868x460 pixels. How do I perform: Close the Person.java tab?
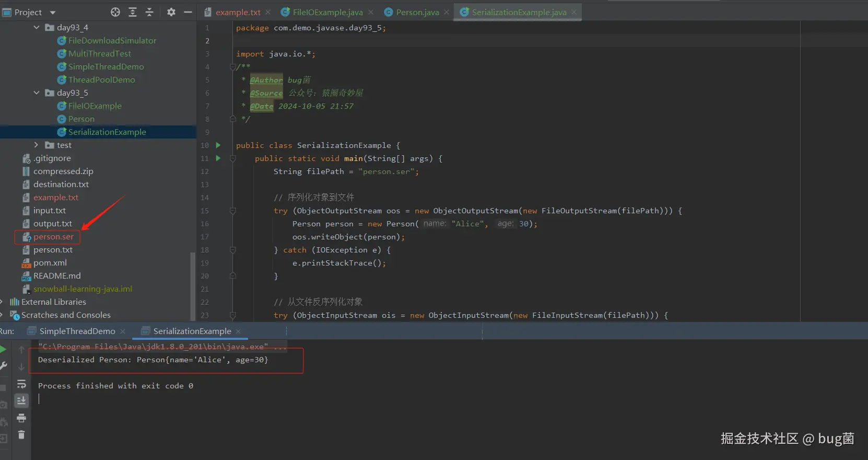447,12
